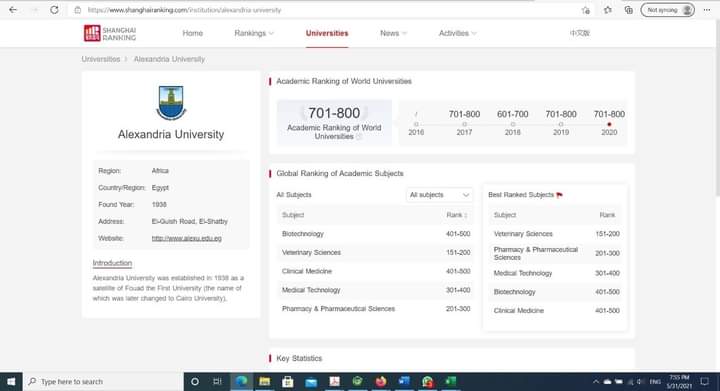Open the All subjects dropdown
The width and height of the screenshot is (720, 391).
[x=439, y=195]
